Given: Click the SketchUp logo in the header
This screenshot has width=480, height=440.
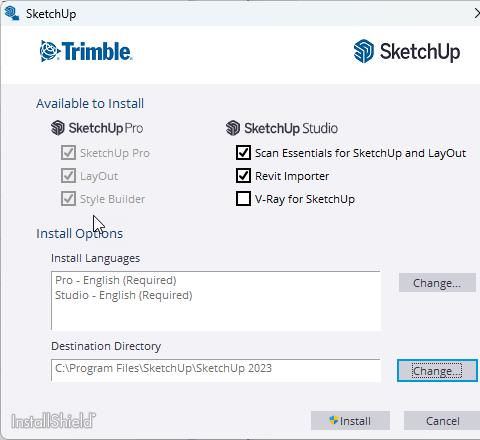Looking at the screenshot, I should pyautogui.click(x=407, y=51).
